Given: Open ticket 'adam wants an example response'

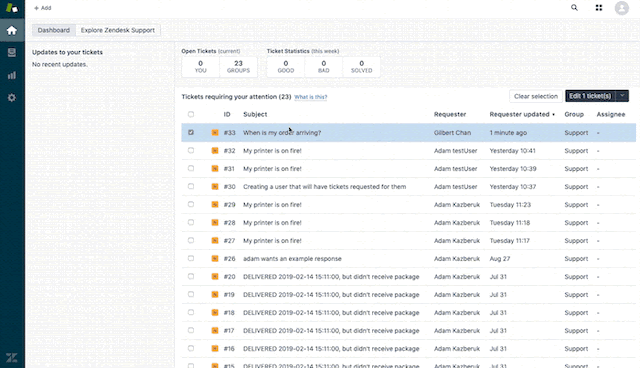Looking at the screenshot, I should point(292,259).
